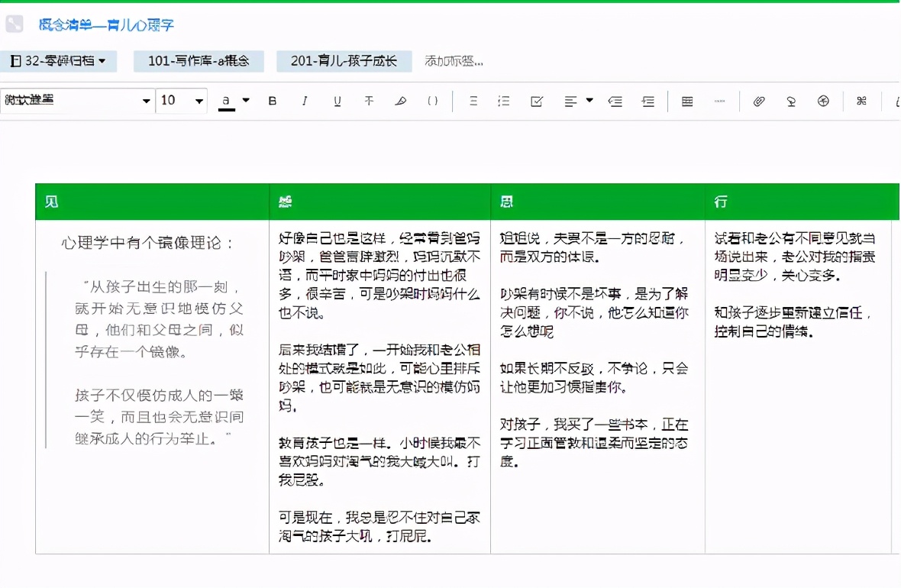Toggle italic text formatting
Screen dimensions: 901x588
[x=305, y=101]
